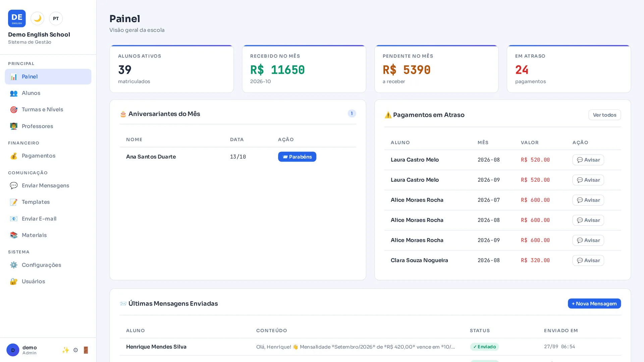
Task: Click Henrique's message content preview text
Action: tap(356, 347)
